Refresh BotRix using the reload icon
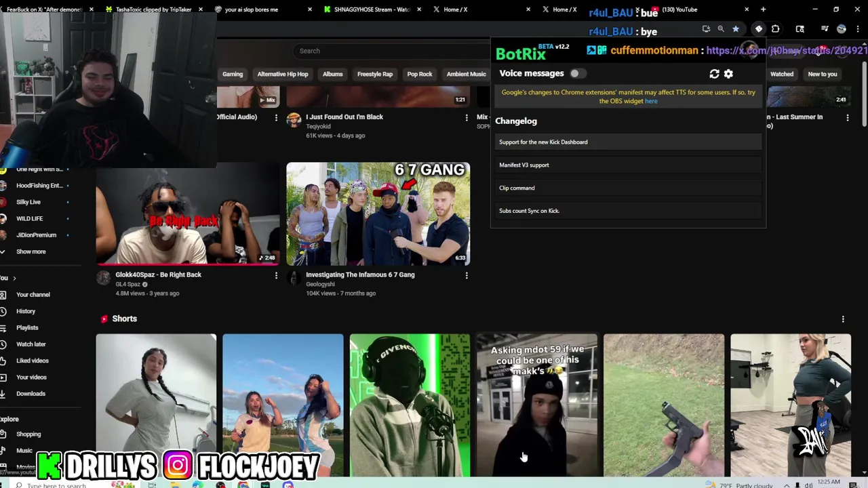The height and width of the screenshot is (488, 868). tap(714, 74)
